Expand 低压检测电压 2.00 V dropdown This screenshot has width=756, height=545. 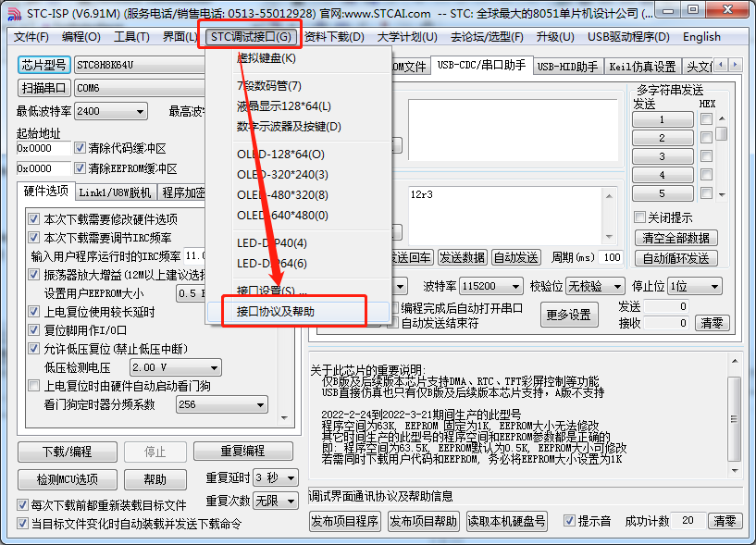click(x=176, y=367)
